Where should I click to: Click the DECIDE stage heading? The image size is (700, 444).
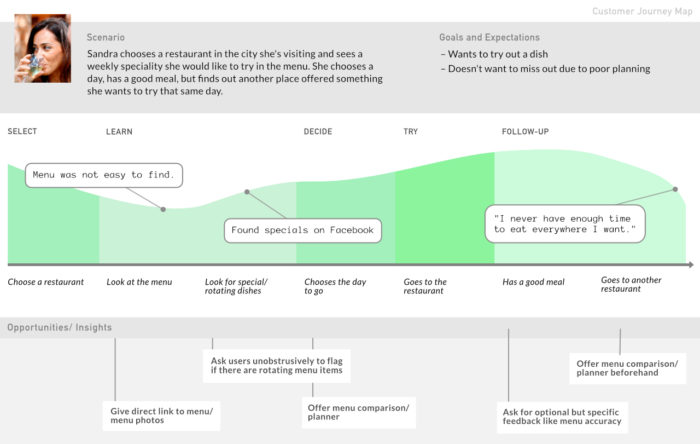(x=318, y=132)
